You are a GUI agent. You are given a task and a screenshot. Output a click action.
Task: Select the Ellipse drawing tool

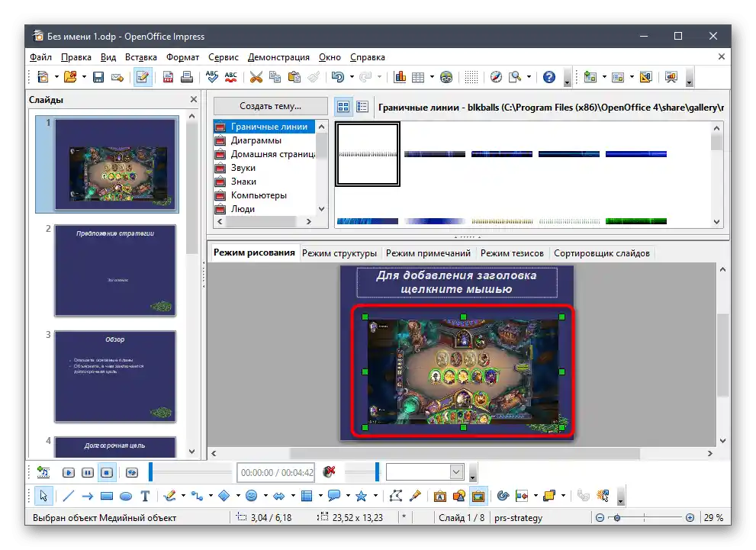(126, 496)
